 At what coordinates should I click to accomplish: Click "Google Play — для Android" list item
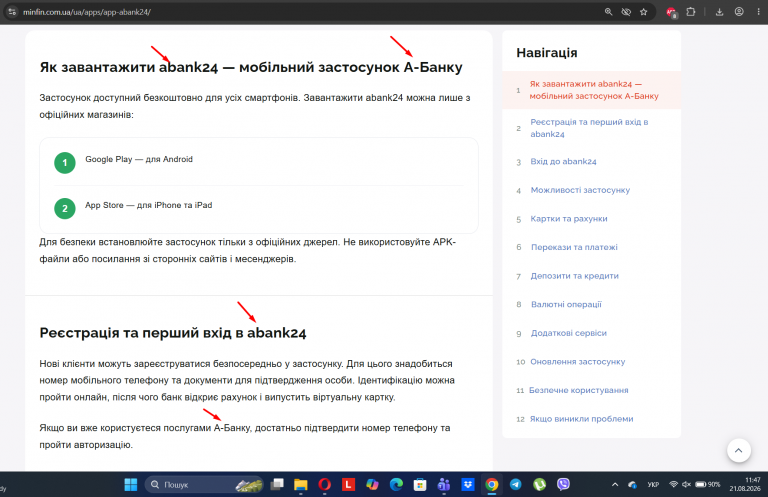point(139,159)
